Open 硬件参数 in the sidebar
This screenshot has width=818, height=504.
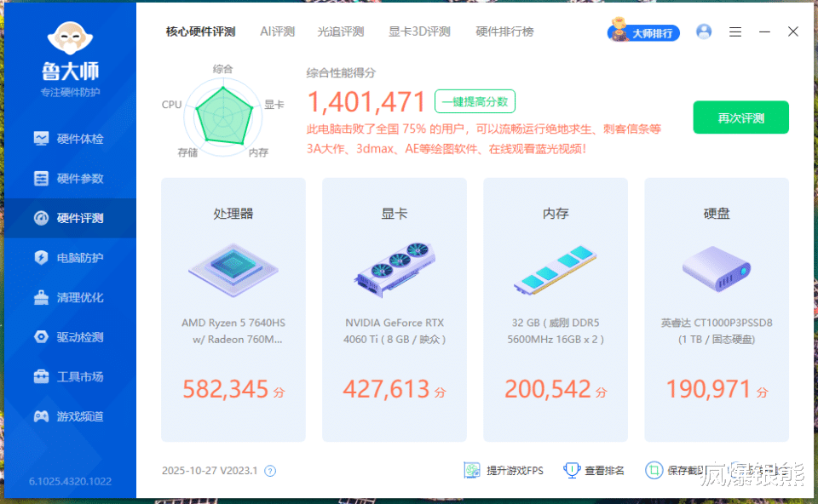[x=70, y=178]
